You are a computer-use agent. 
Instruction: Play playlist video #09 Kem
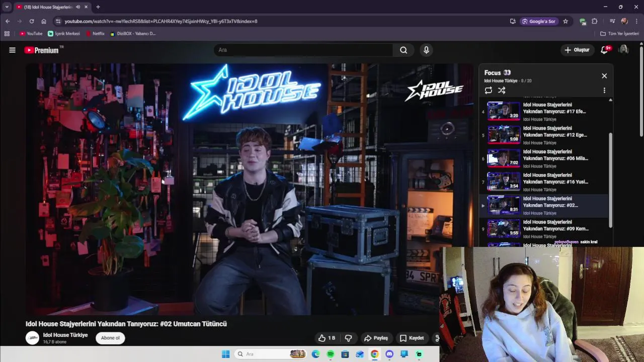tap(544, 229)
